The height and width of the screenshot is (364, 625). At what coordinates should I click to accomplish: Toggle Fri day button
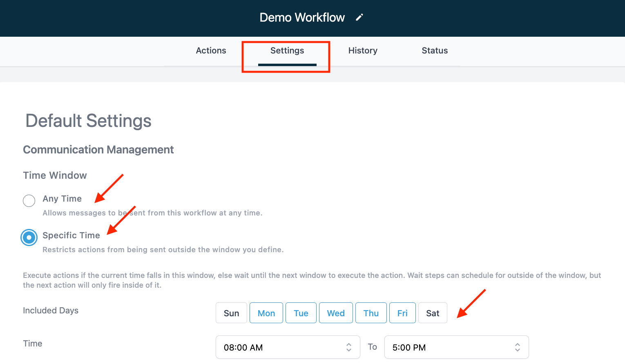click(x=402, y=313)
